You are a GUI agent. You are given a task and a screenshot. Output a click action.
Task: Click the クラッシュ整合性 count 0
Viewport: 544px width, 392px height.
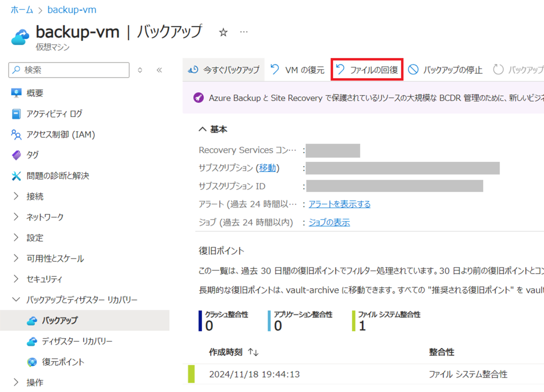pyautogui.click(x=209, y=326)
